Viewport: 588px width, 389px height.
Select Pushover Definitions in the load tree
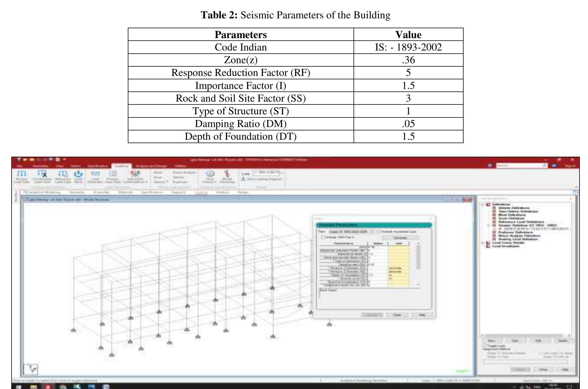[x=515, y=232]
